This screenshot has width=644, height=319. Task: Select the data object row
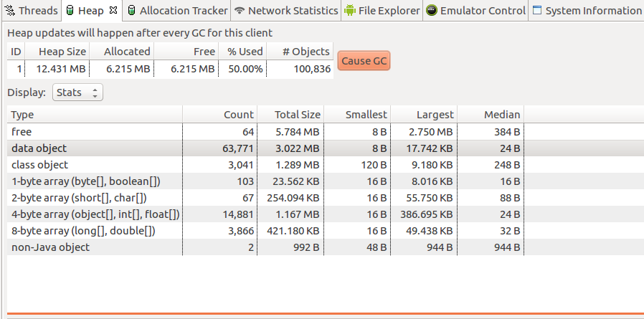tap(326, 148)
